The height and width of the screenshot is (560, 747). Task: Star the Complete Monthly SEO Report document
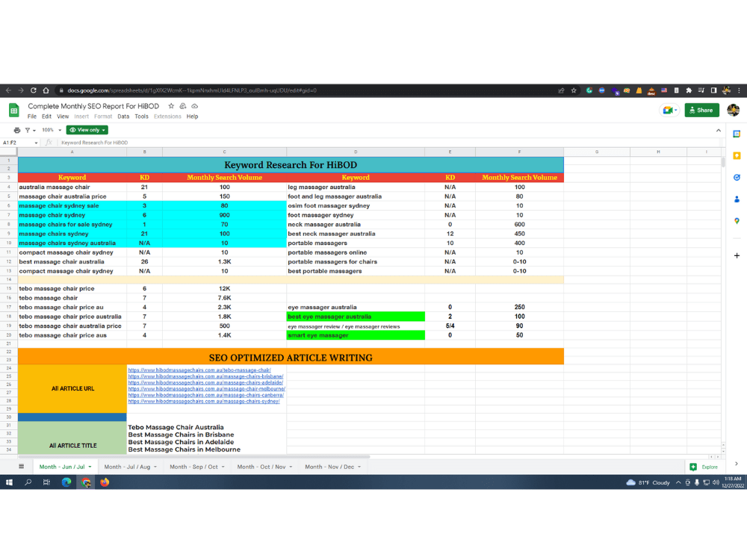(171, 106)
